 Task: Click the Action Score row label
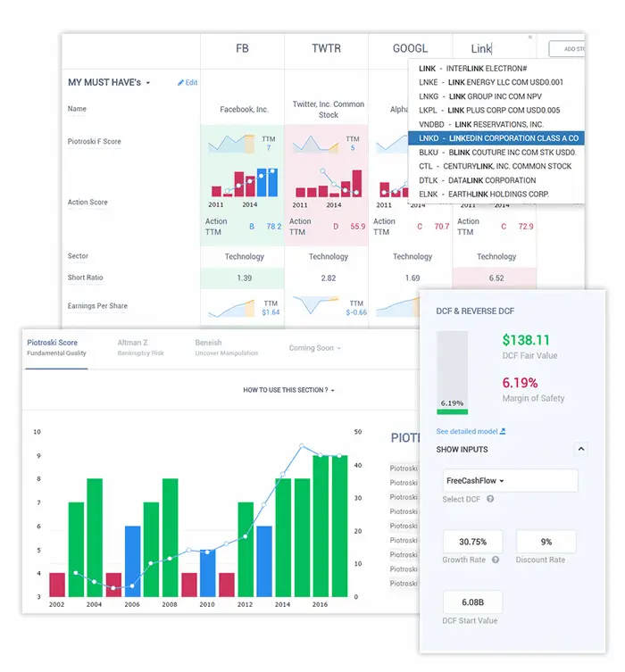(x=87, y=202)
